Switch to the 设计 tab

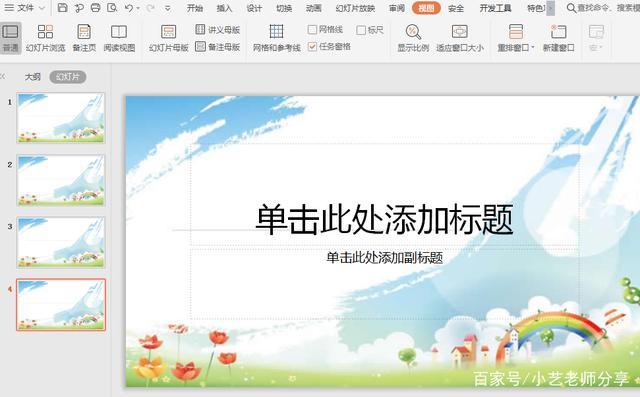coord(254,8)
